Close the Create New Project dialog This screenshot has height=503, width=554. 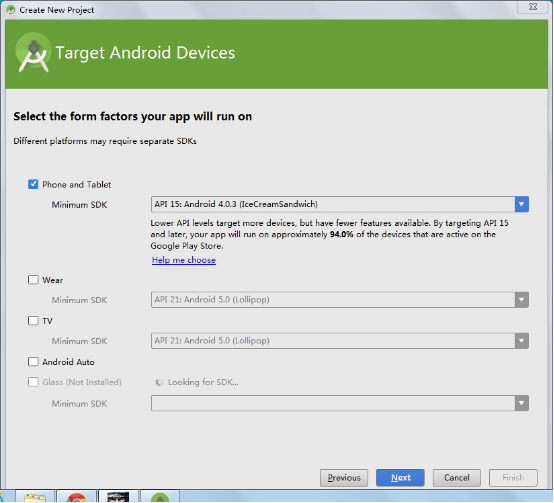point(533,7)
